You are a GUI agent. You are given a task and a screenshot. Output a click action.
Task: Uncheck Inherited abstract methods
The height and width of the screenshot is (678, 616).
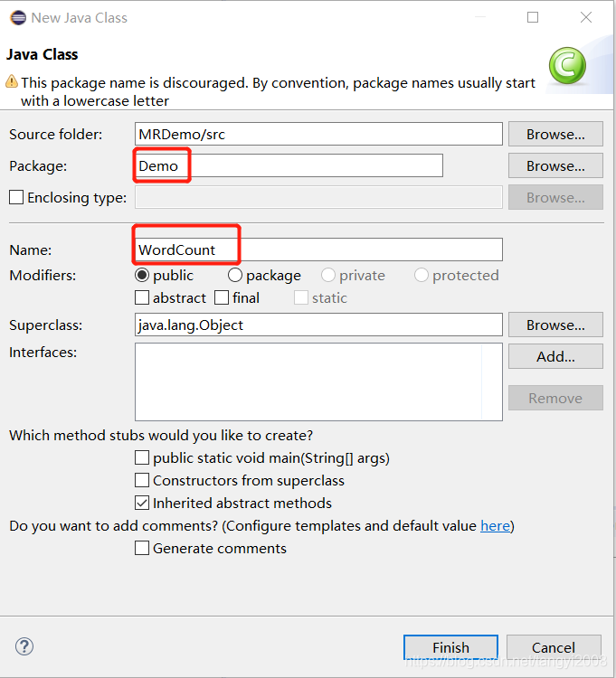tap(142, 503)
